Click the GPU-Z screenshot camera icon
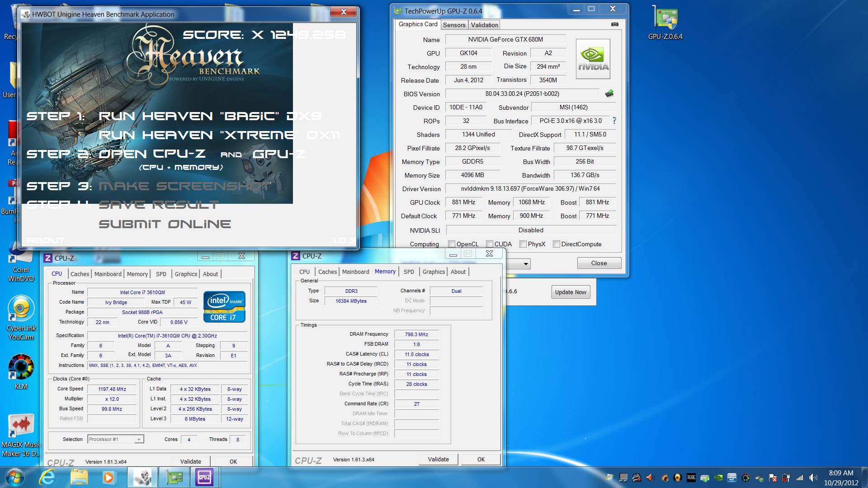Viewport: 868px width, 488px height. (615, 24)
